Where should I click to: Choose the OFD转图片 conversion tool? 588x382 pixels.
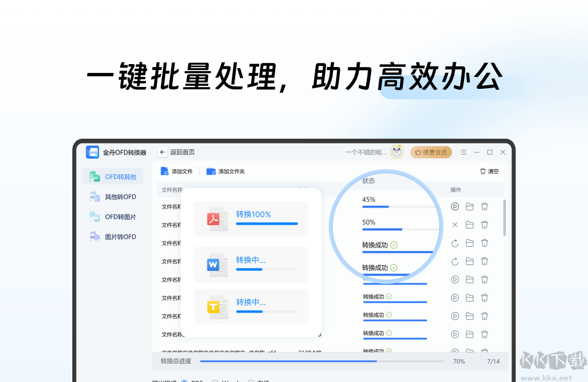pos(95,217)
